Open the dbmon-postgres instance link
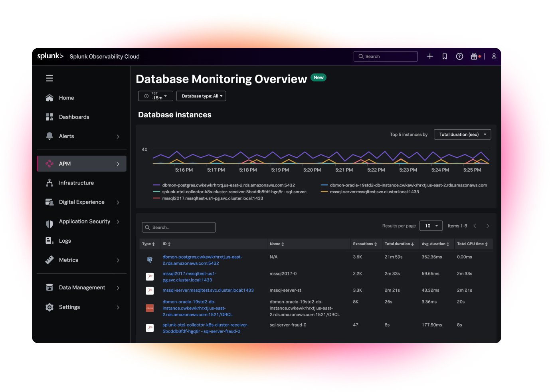 (x=202, y=260)
